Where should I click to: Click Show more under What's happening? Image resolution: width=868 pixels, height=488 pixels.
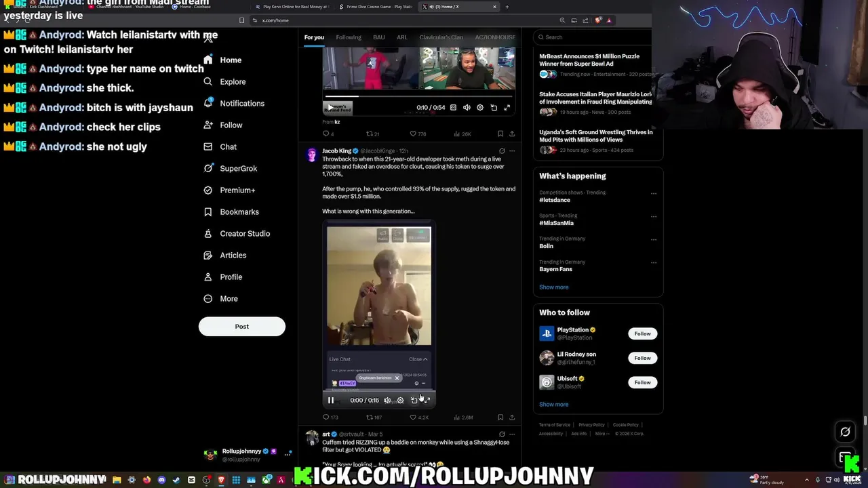coord(554,287)
